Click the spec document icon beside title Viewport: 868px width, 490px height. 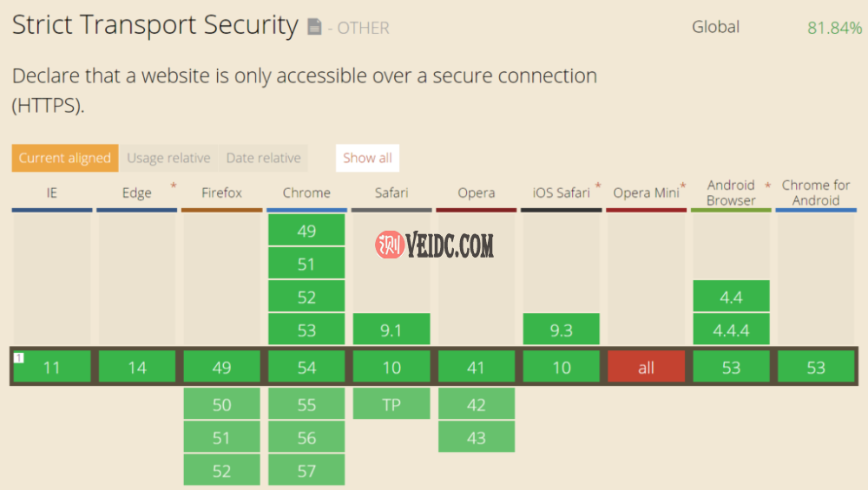(x=314, y=28)
